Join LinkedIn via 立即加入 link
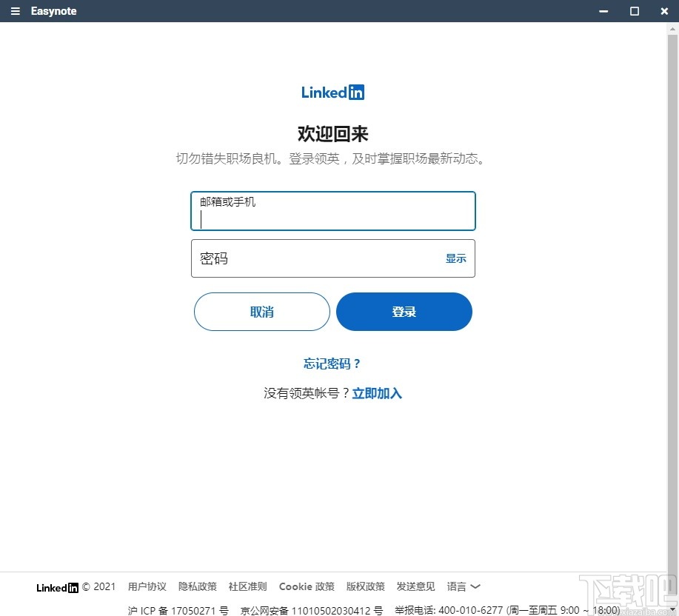 (377, 393)
